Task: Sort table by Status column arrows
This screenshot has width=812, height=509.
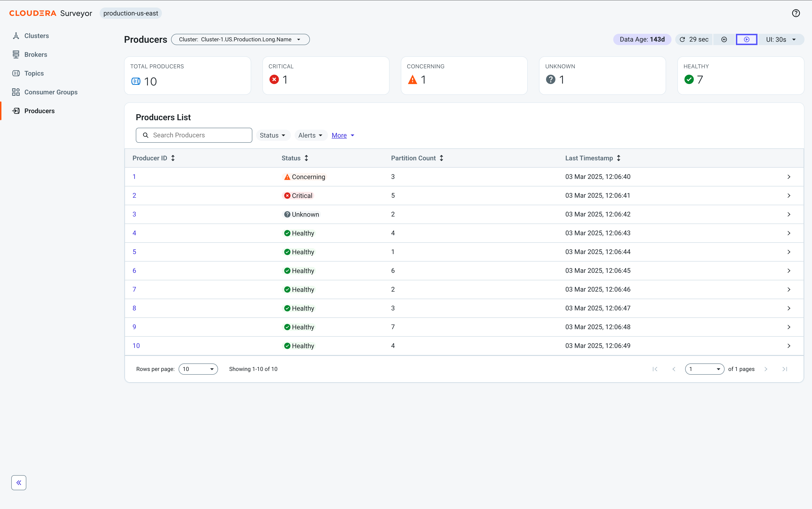Action: coord(306,158)
